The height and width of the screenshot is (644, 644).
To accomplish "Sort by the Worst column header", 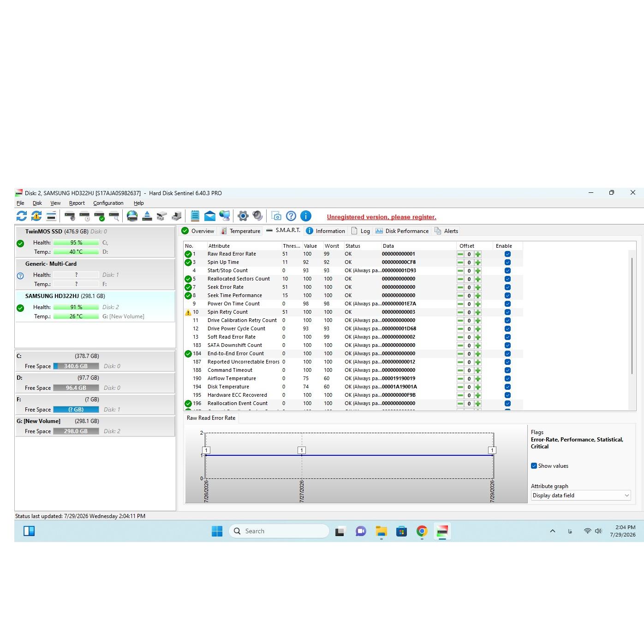I will click(333, 246).
